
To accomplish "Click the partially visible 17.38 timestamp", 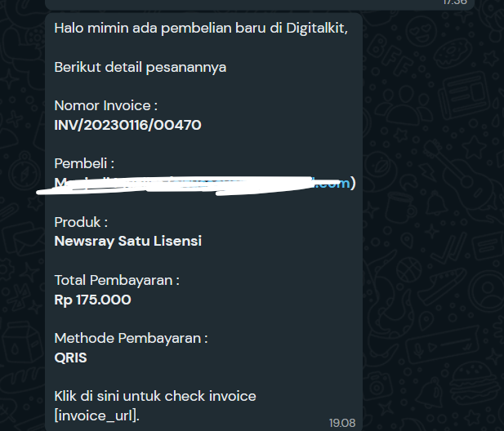I will coord(455,2).
